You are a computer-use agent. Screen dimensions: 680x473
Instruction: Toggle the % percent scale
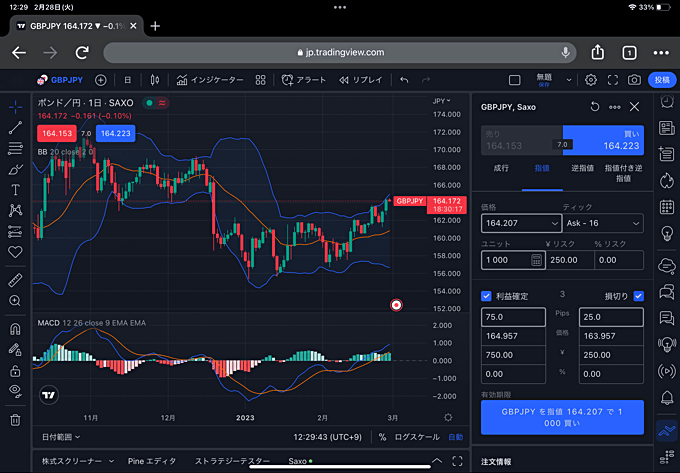[x=382, y=437]
